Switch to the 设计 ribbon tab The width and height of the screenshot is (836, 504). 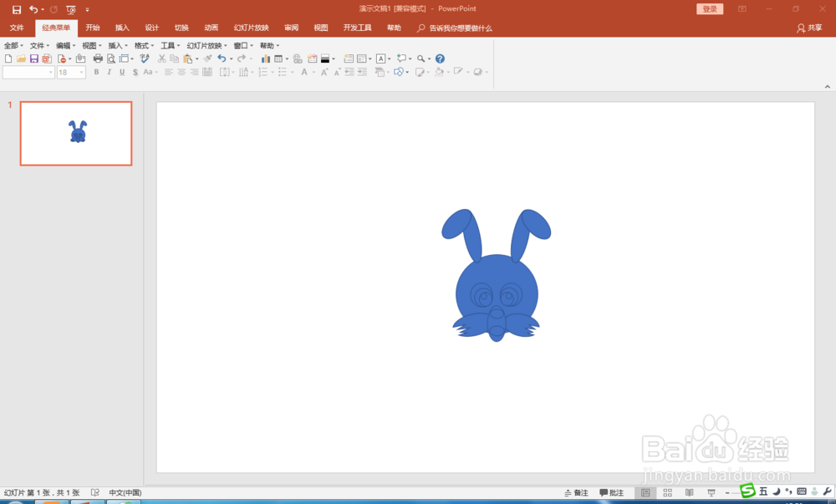[x=152, y=28]
